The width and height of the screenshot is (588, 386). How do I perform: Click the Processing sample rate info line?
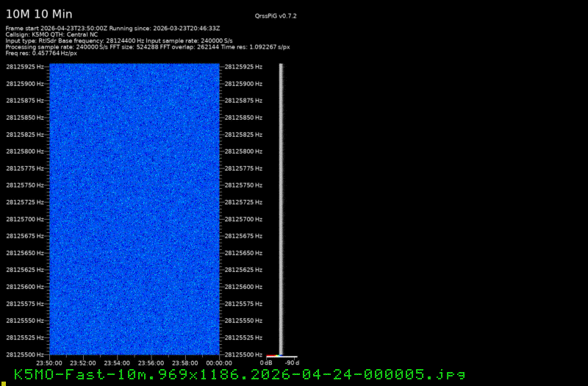tap(147, 47)
